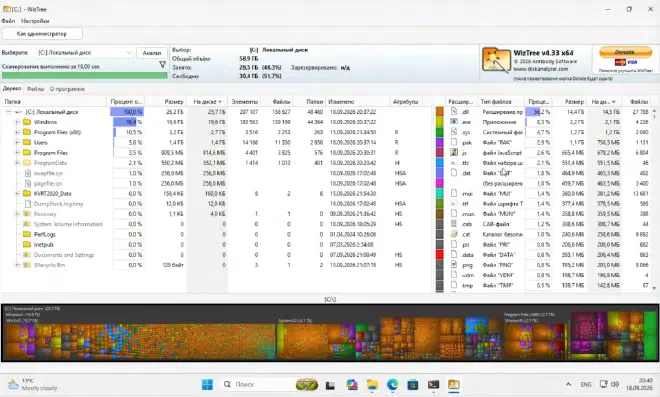Image resolution: width=660 pixels, height=397 pixels.
Task: Click the .cat file type icon
Action: tap(454, 234)
